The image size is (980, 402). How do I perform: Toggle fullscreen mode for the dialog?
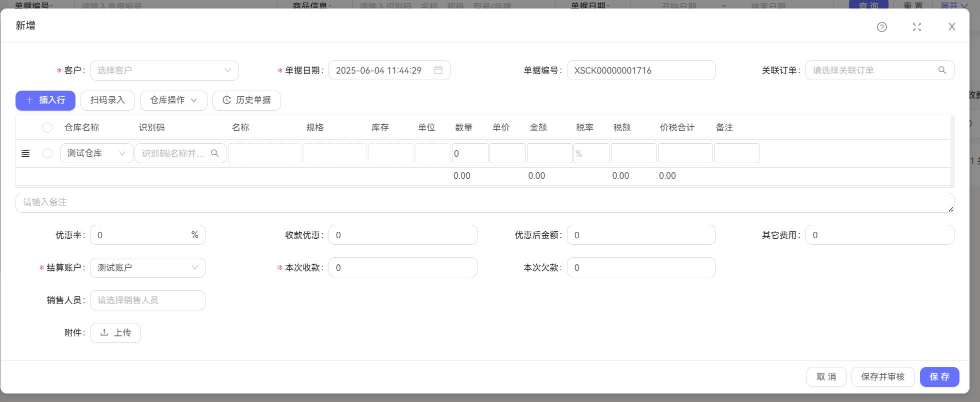(916, 27)
